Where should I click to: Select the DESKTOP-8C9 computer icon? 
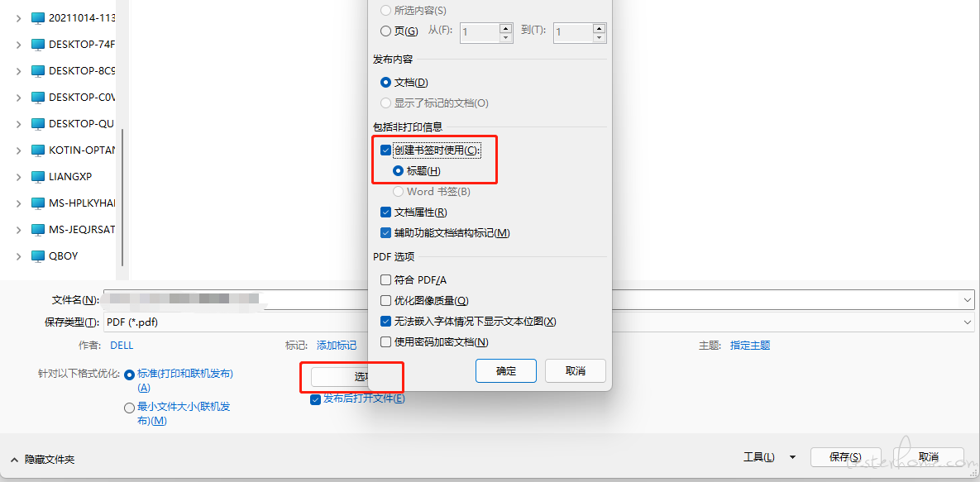click(38, 70)
